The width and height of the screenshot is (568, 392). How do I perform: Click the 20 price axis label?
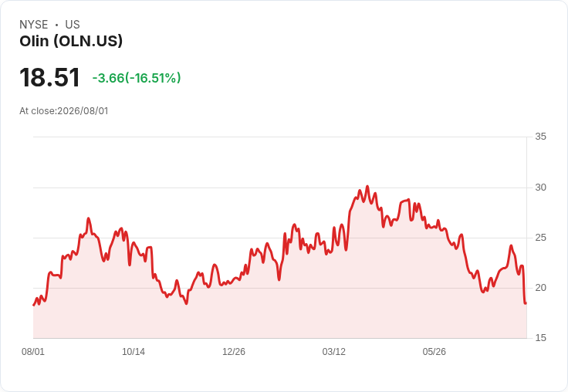click(x=540, y=288)
